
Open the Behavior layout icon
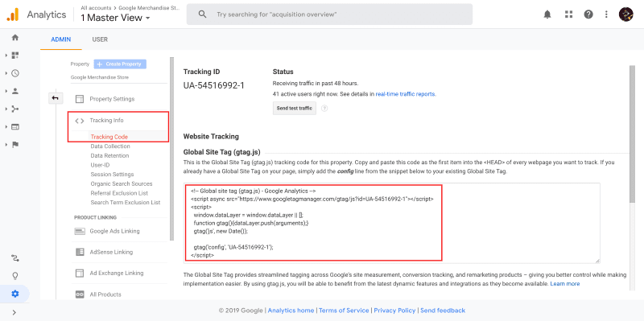15,127
